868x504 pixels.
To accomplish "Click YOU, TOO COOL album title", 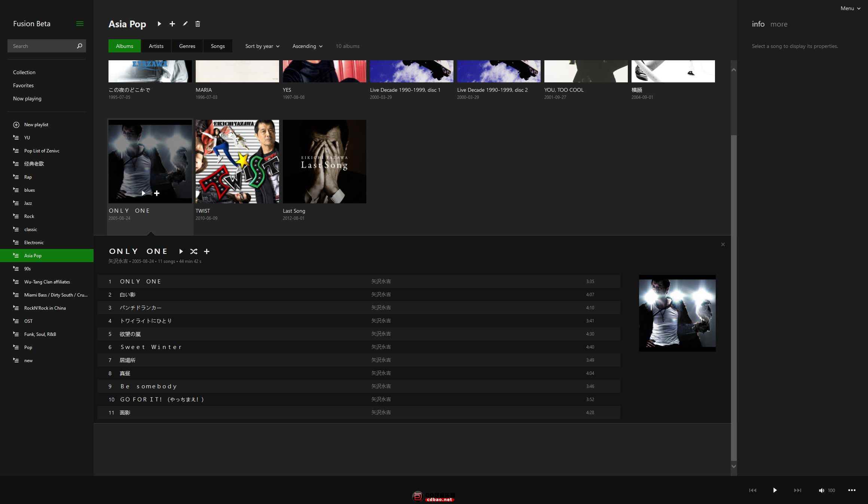I will (x=564, y=90).
